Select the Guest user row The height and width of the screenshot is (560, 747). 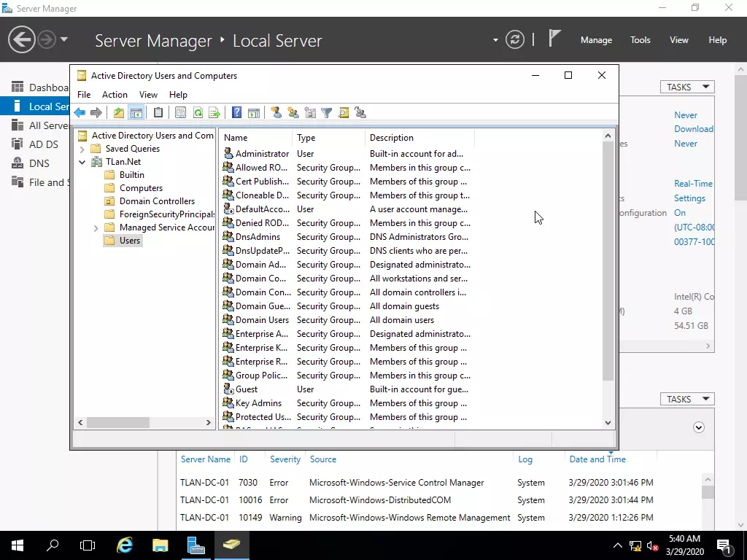click(347, 389)
